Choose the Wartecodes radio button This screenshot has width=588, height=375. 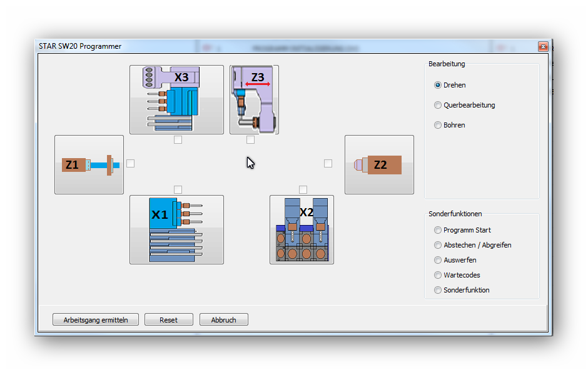438,275
